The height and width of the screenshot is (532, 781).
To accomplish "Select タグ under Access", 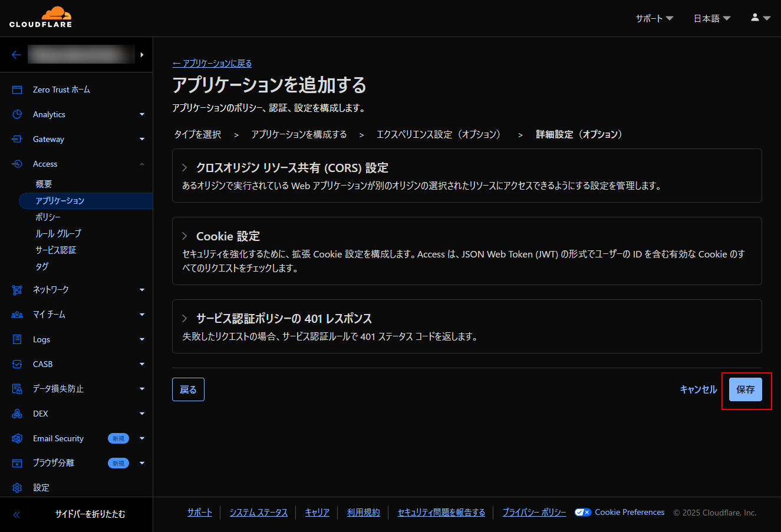I will coord(42,266).
